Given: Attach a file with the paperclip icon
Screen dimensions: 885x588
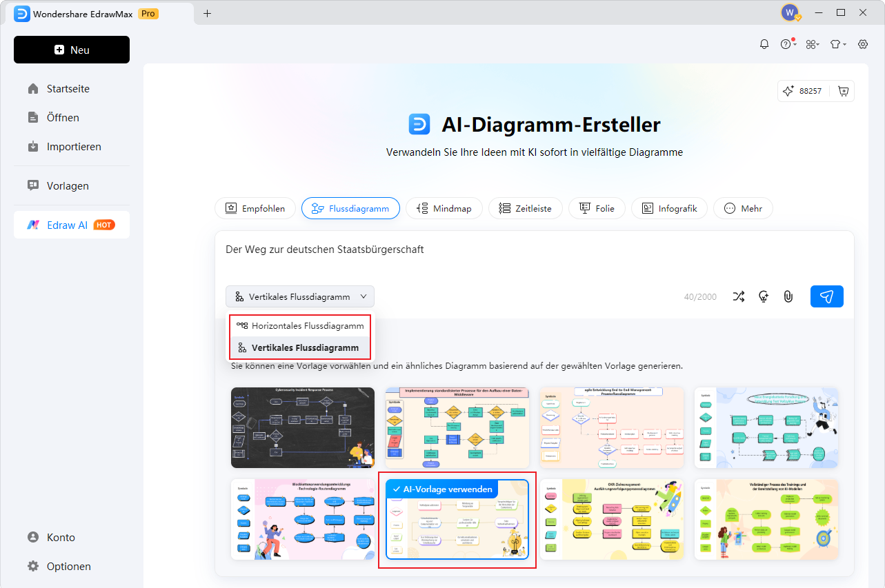Looking at the screenshot, I should [x=788, y=296].
